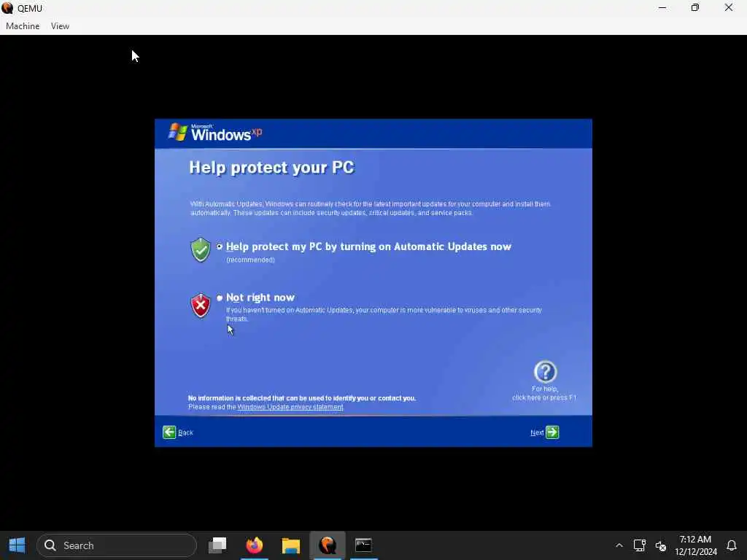
Task: Open the notifications bell icon
Action: 731,545
